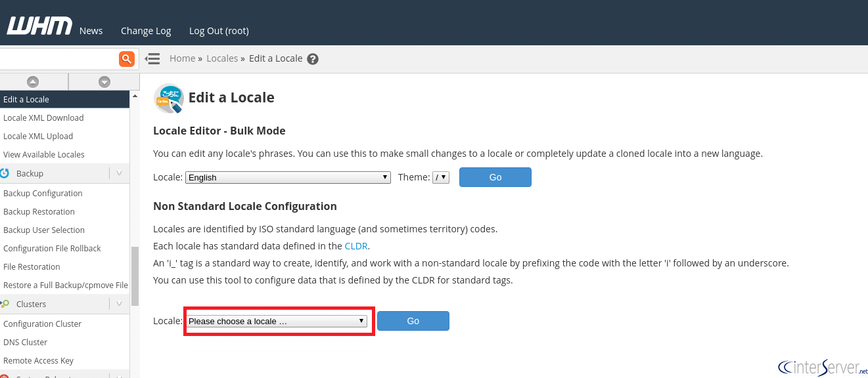Viewport: 868px width, 378px height.
Task: Go to Locales breadcrumb link
Action: tap(222, 58)
